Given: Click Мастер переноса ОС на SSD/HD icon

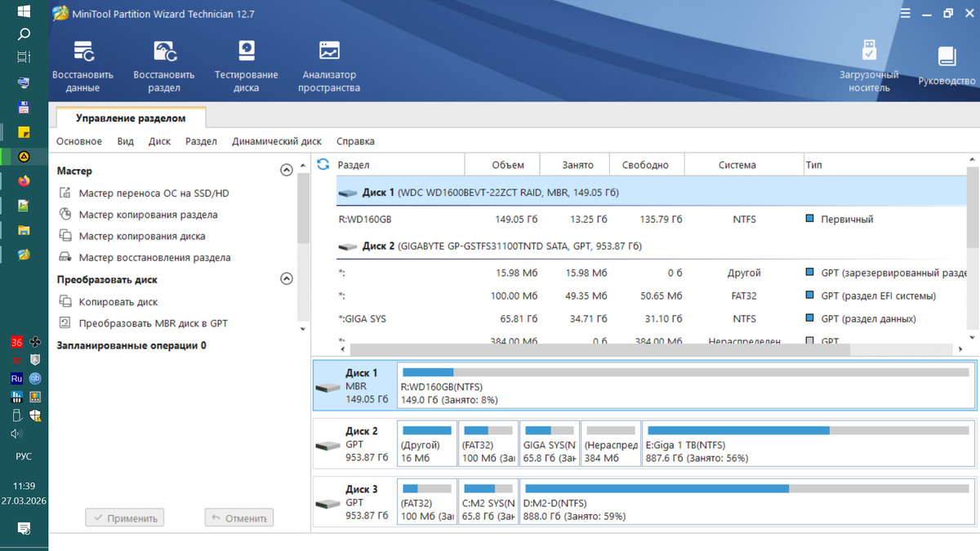Looking at the screenshot, I should pos(65,193).
